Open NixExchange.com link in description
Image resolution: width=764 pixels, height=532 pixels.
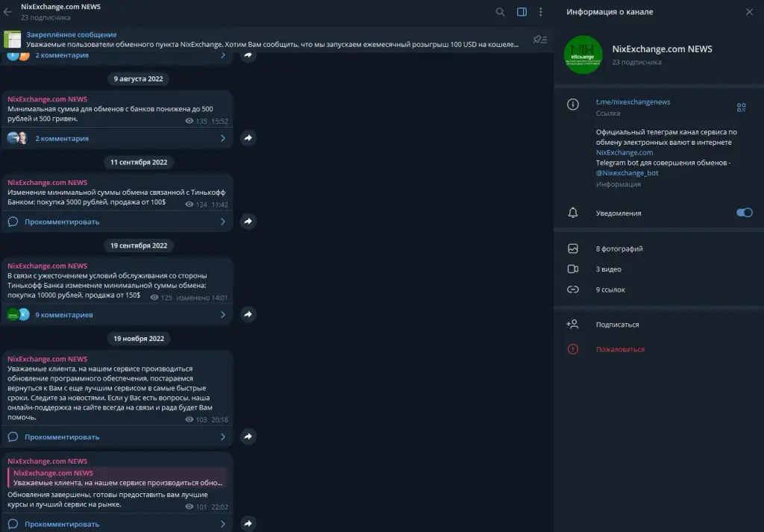[624, 152]
